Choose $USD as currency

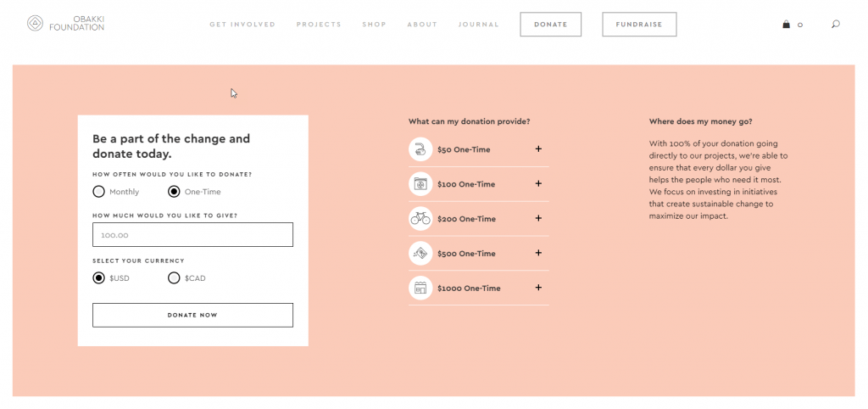98,278
